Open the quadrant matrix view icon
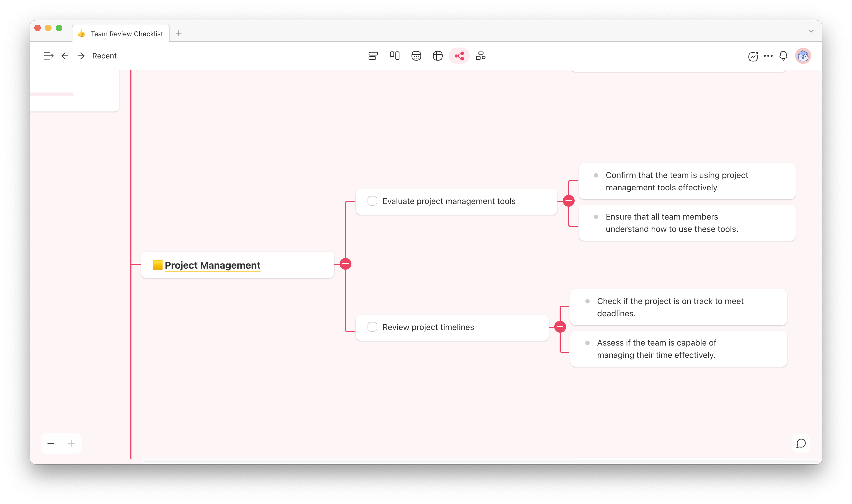The height and width of the screenshot is (504, 852). [x=438, y=56]
